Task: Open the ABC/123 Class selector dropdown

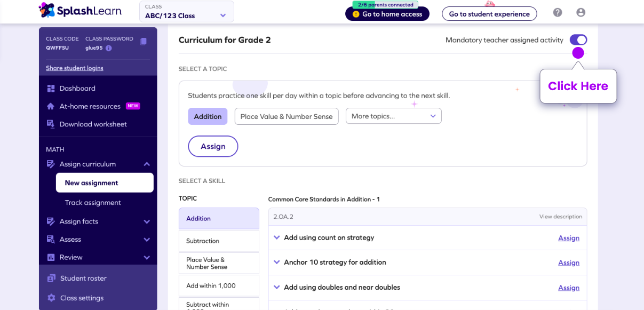Action: (x=186, y=12)
